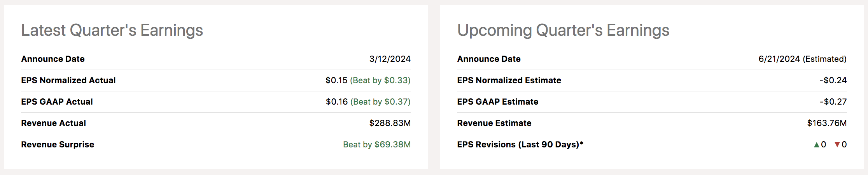Click the green up-revisions triangle icon
Image resolution: width=868 pixels, height=175 pixels.
[816, 145]
